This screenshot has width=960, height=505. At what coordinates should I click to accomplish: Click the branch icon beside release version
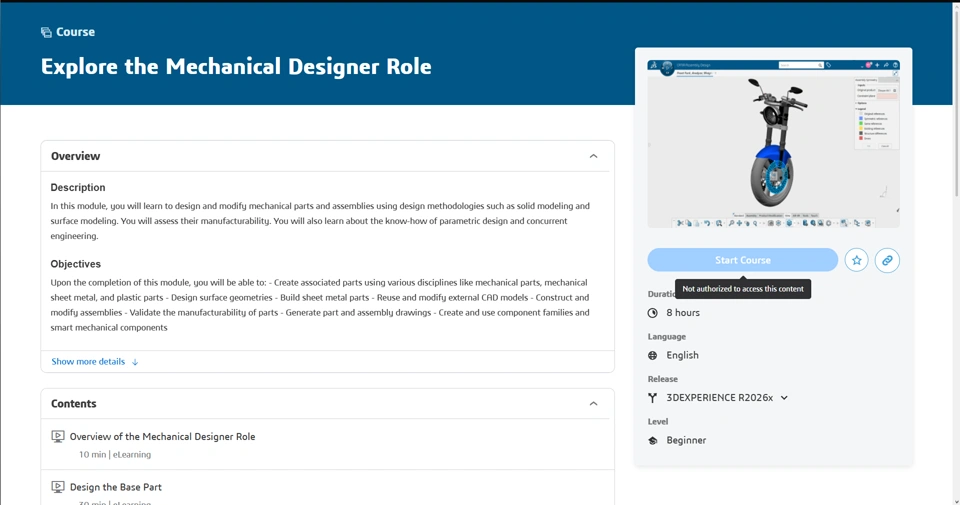click(x=653, y=398)
